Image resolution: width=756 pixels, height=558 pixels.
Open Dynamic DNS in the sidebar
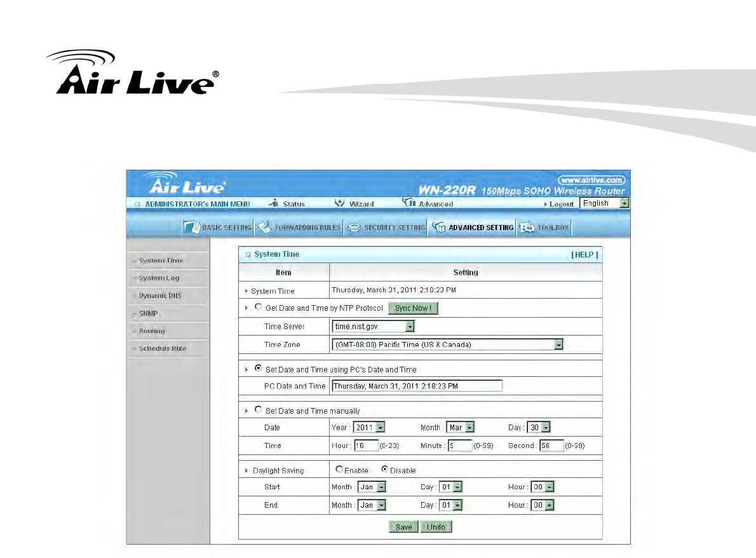pyautogui.click(x=160, y=296)
